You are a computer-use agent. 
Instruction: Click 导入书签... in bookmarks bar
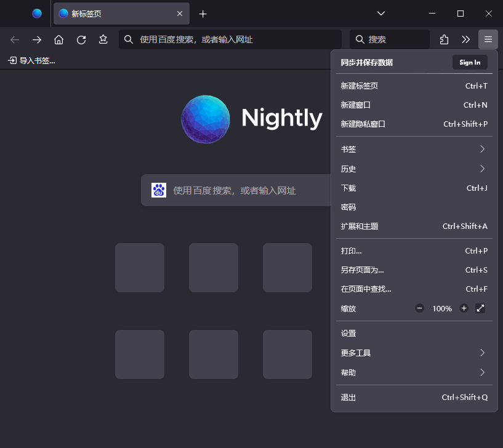(x=32, y=60)
